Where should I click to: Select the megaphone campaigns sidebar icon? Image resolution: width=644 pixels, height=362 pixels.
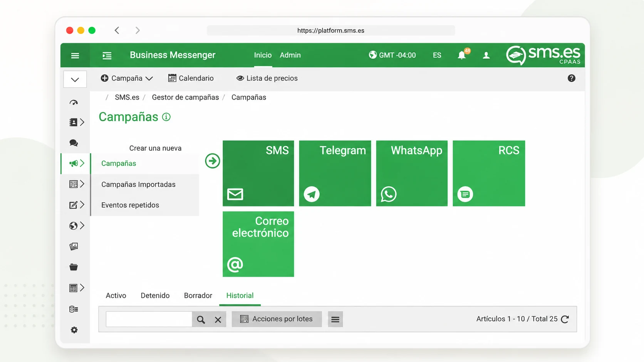[73, 163]
